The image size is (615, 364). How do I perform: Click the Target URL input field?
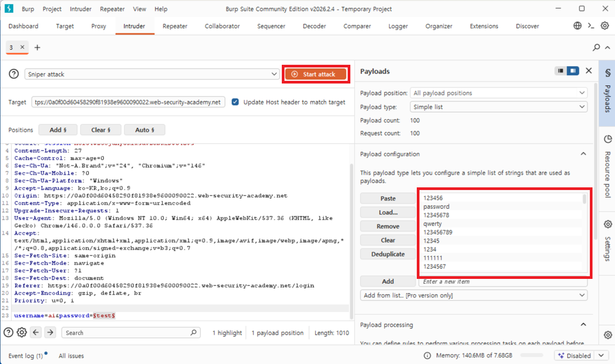tap(128, 102)
